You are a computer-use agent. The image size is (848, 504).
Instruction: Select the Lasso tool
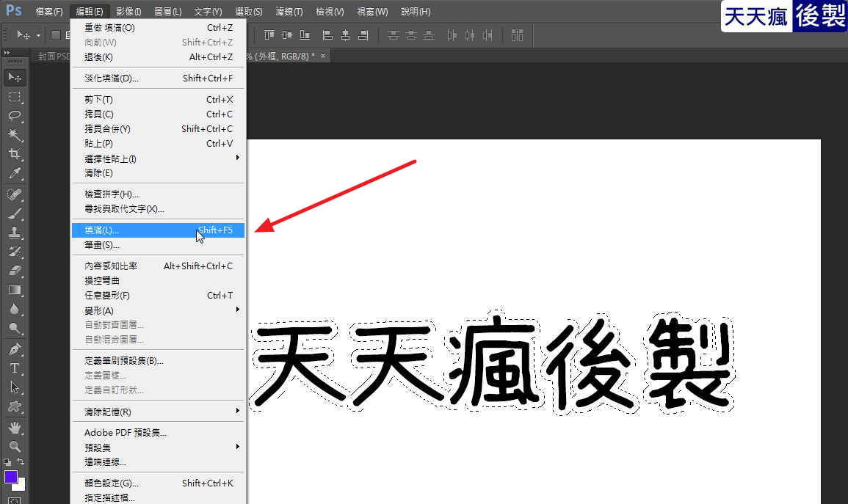[x=15, y=116]
